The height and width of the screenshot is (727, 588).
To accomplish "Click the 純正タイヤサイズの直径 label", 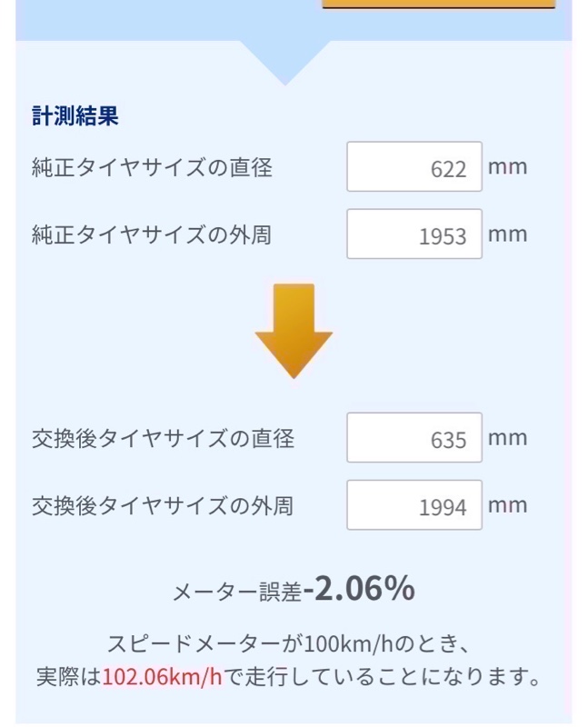I will (152, 167).
